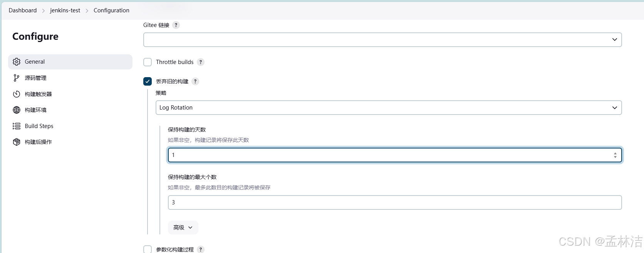Click the 丢弃旧的构建 label text
This screenshot has height=253, width=644.
coord(172,81)
